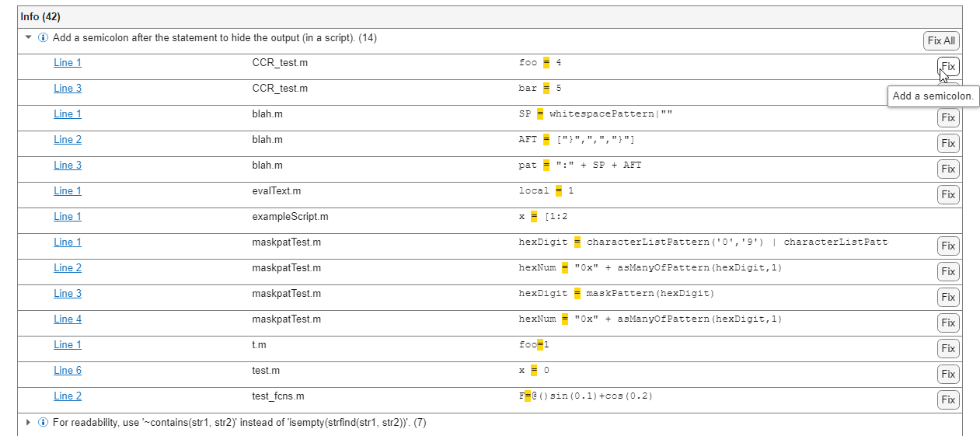Jump to Line 1 of maskpatTest.m
This screenshot has width=980, height=436.
[68, 242]
